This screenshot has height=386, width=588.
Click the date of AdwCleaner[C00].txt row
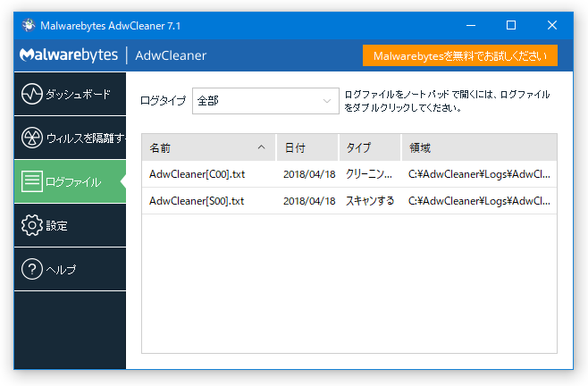click(309, 174)
